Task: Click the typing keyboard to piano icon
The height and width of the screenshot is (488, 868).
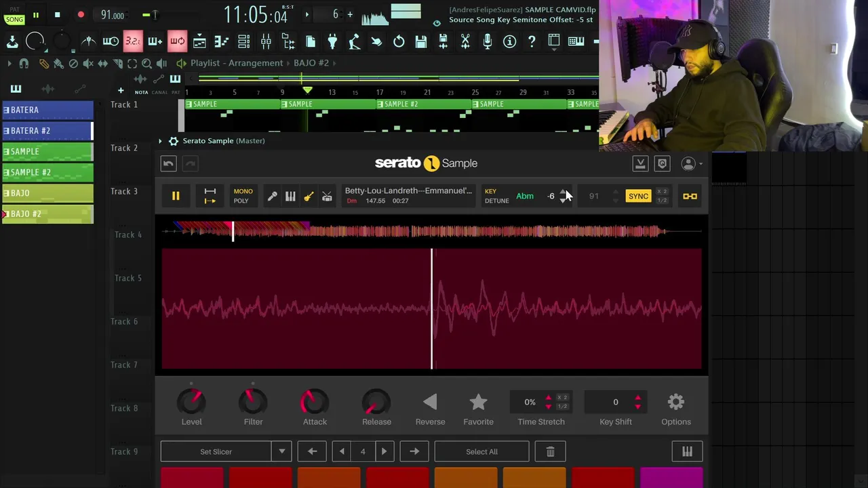Action: [x=576, y=42]
